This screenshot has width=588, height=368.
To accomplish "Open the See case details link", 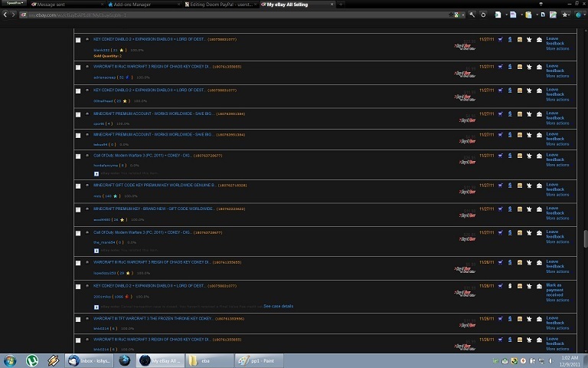I will [x=278, y=307].
